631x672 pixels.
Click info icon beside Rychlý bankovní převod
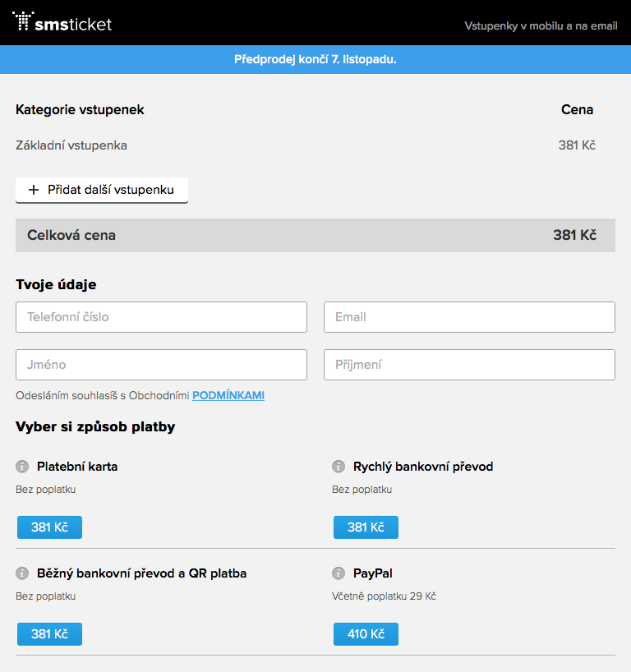coord(339,467)
